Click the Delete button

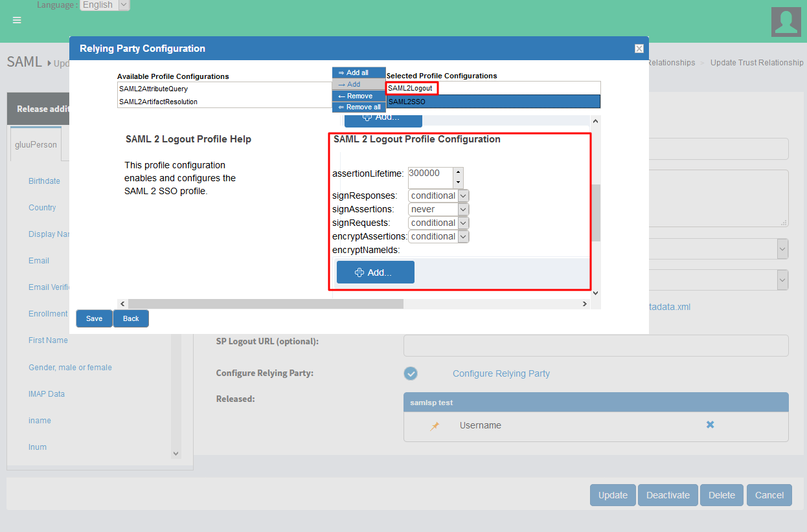722,495
